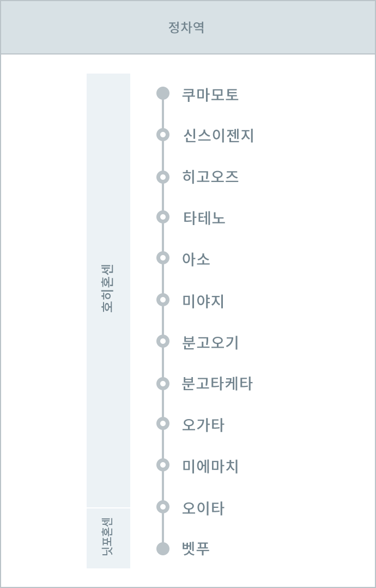This screenshot has height=588, width=376.
Task: Click the 벳푸 terminal station dot
Action: pyautogui.click(x=163, y=549)
